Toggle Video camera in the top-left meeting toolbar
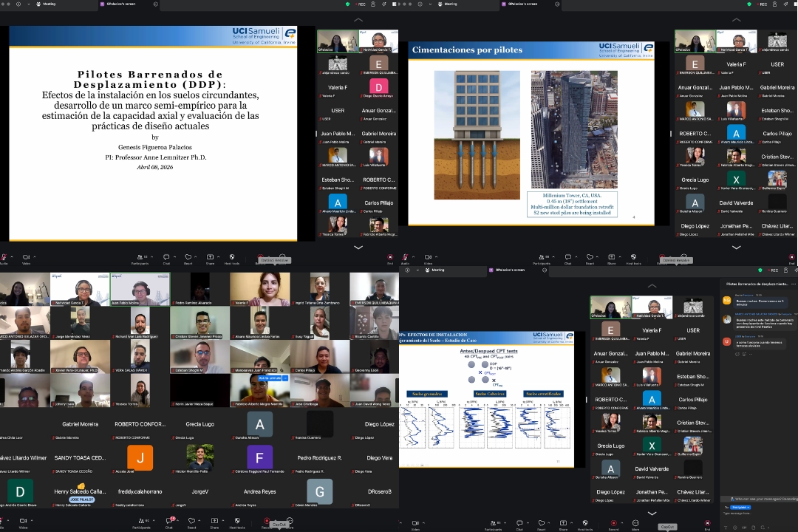The image size is (798, 532). tap(26, 259)
